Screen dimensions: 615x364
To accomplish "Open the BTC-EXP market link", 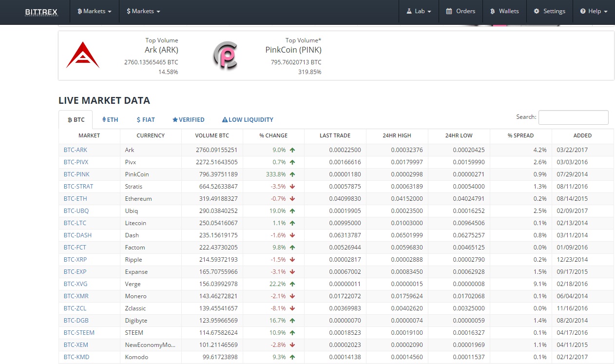I will tap(75, 272).
